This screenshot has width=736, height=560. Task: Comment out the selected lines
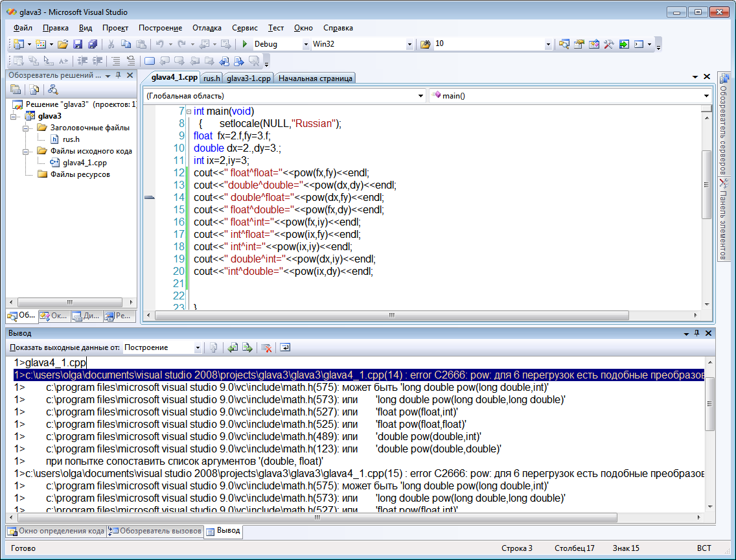(x=116, y=61)
